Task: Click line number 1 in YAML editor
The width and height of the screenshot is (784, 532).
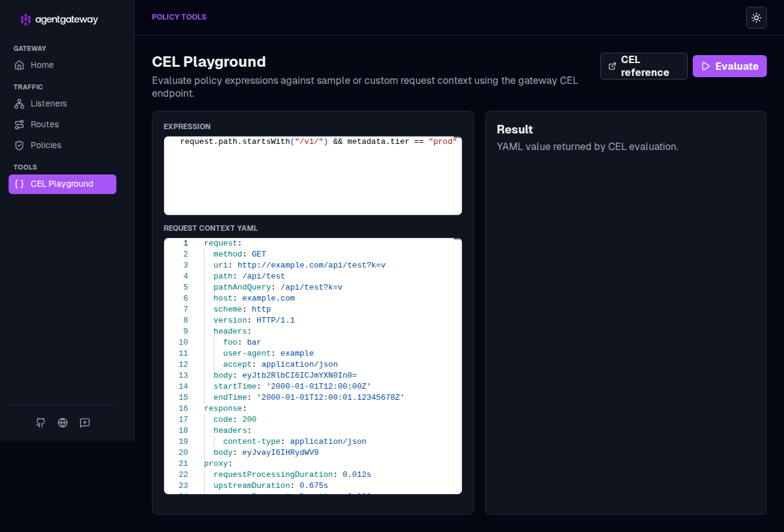Action: click(186, 243)
